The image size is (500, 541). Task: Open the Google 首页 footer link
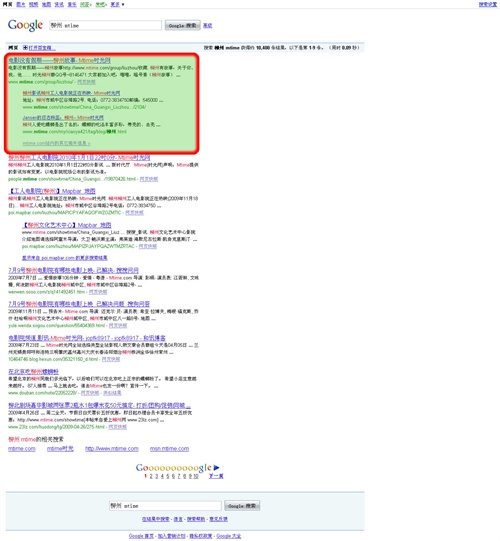(141, 536)
